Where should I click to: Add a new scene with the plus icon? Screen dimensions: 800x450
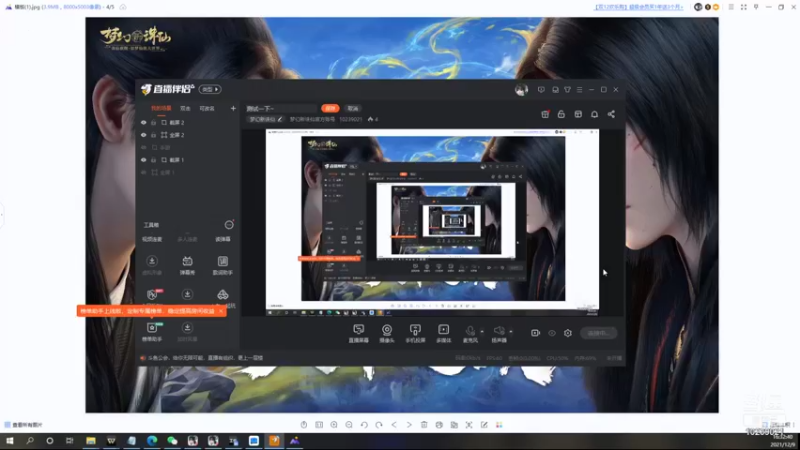tap(233, 108)
